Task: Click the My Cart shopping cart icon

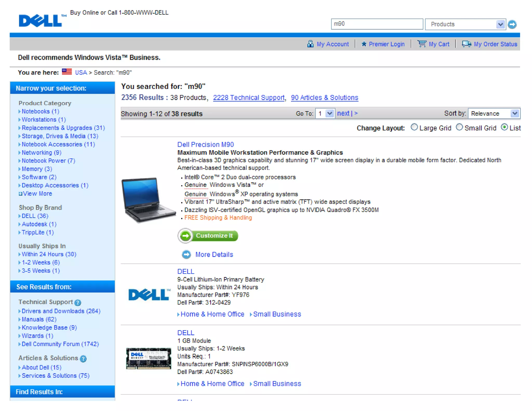Action: [x=422, y=44]
